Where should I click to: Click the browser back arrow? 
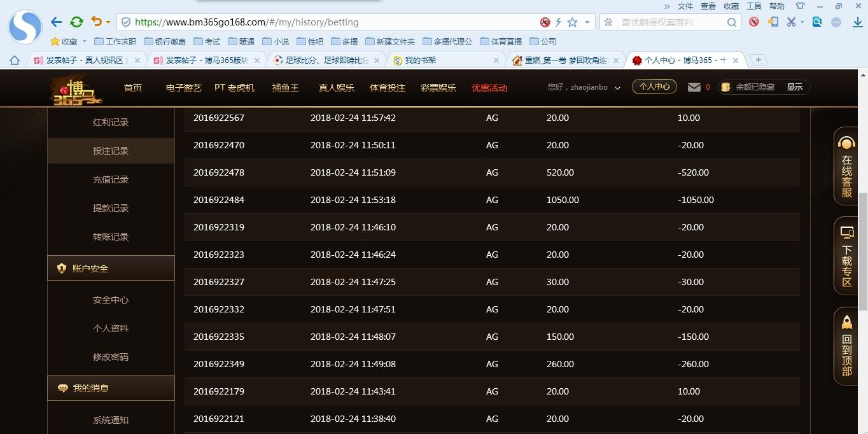[56, 22]
